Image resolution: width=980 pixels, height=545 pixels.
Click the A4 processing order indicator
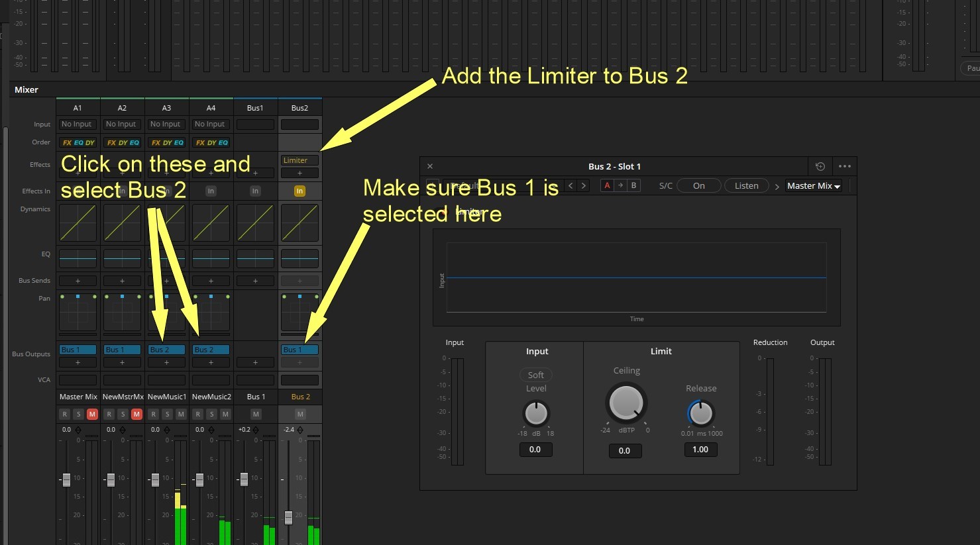tap(211, 142)
